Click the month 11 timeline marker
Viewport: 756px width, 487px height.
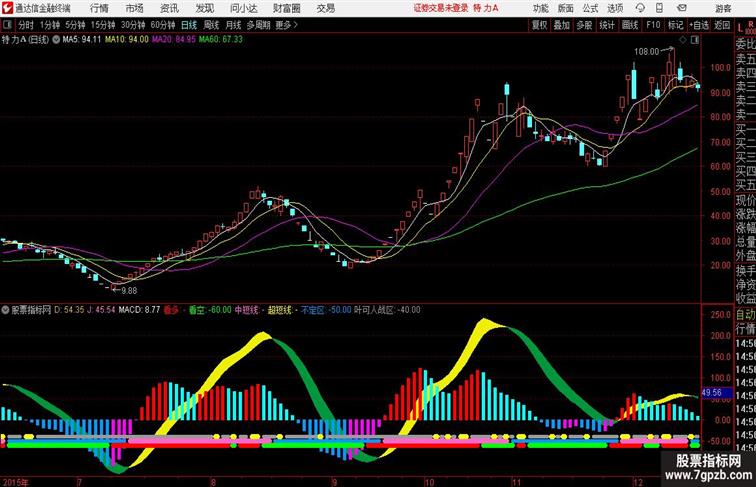point(516,482)
